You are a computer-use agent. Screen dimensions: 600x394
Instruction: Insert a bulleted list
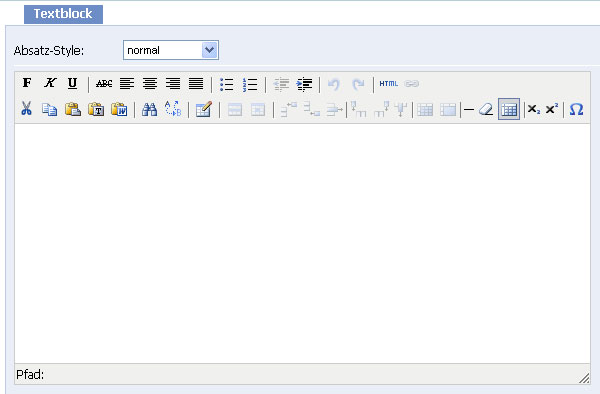[227, 84]
